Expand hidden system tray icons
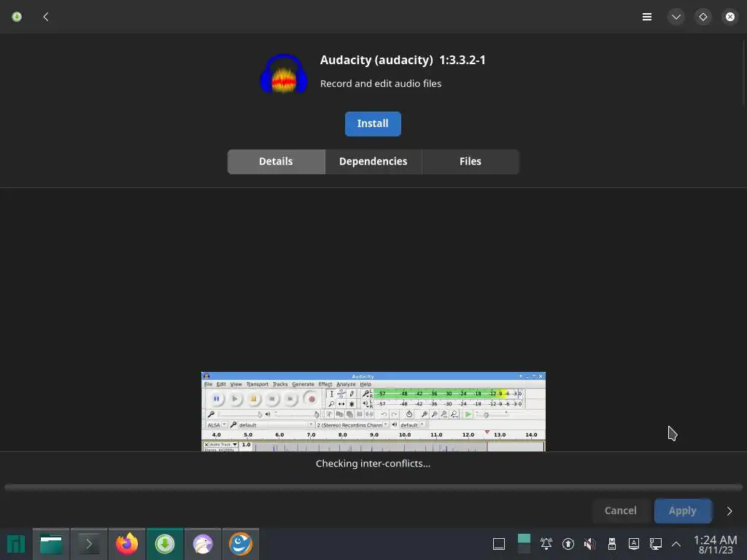The image size is (747, 560). (x=676, y=544)
